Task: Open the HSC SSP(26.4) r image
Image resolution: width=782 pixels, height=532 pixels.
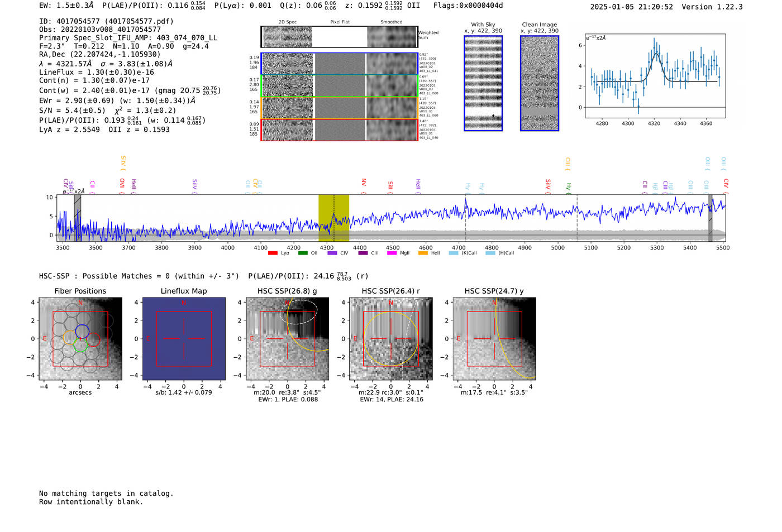Action: pos(391,339)
